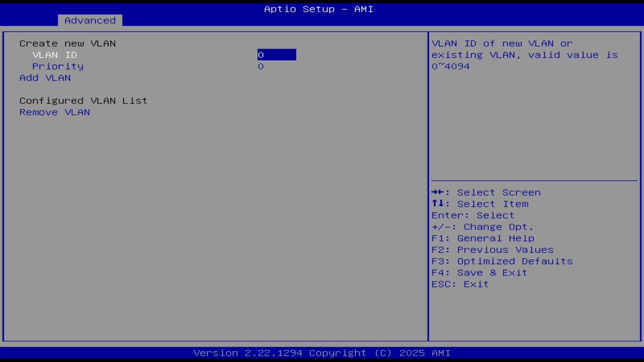644x362 pixels.
Task: Click the VLAN ID label
Action: pos(54,55)
